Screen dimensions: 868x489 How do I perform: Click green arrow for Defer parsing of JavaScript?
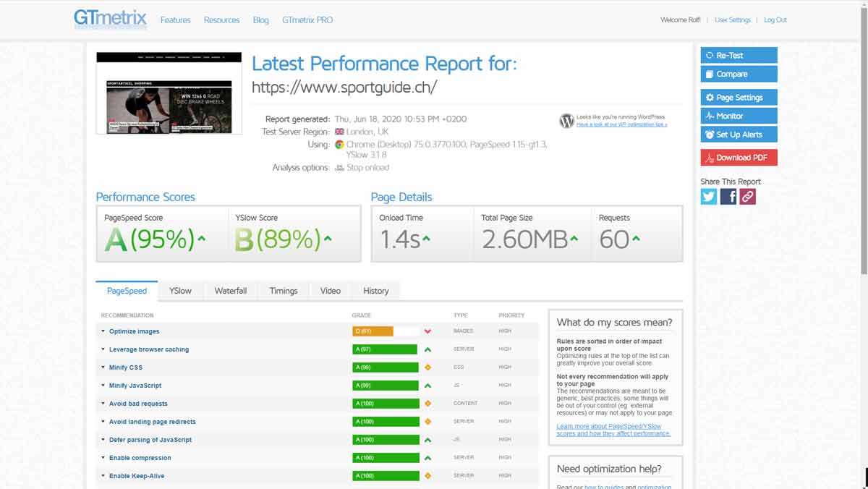click(427, 440)
